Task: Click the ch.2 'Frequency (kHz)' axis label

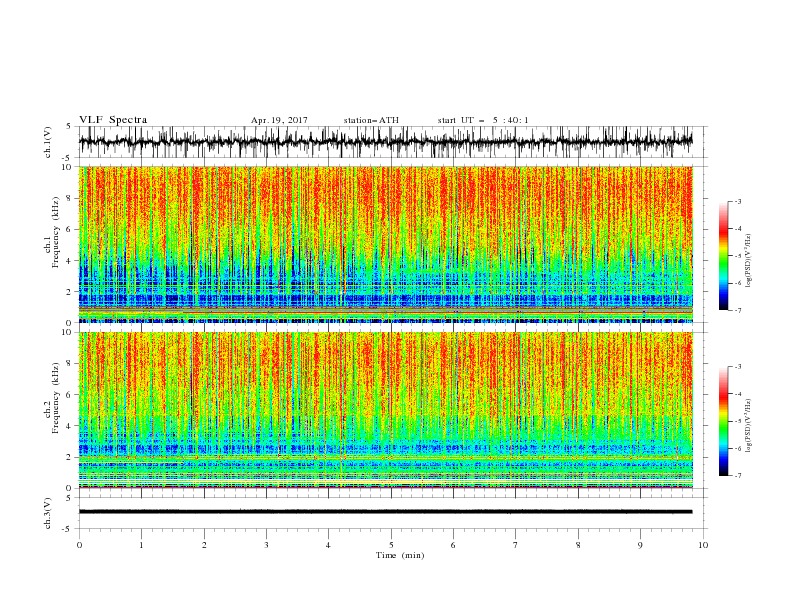Action: pyautogui.click(x=56, y=397)
